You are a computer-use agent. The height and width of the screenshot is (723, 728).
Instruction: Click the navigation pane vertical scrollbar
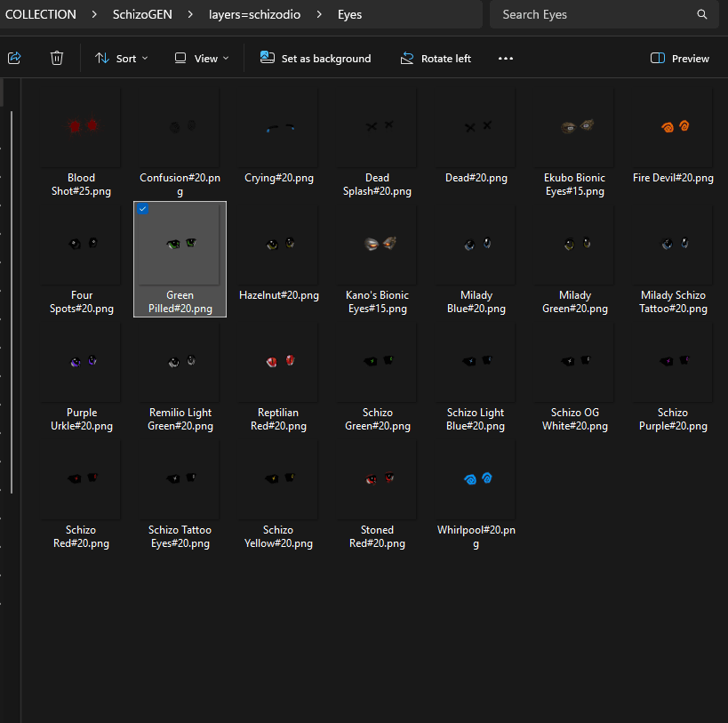click(x=12, y=301)
